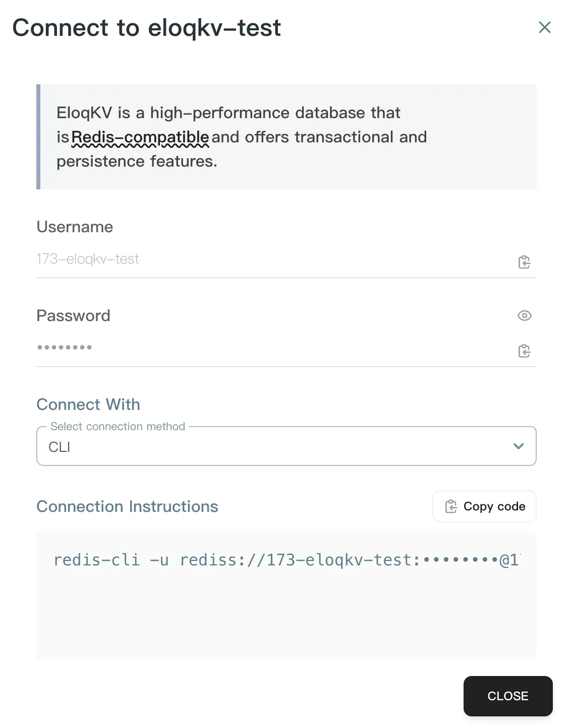Click the 'persistence features' line in the banner
Screen dimensions: 568x728
tap(137, 162)
